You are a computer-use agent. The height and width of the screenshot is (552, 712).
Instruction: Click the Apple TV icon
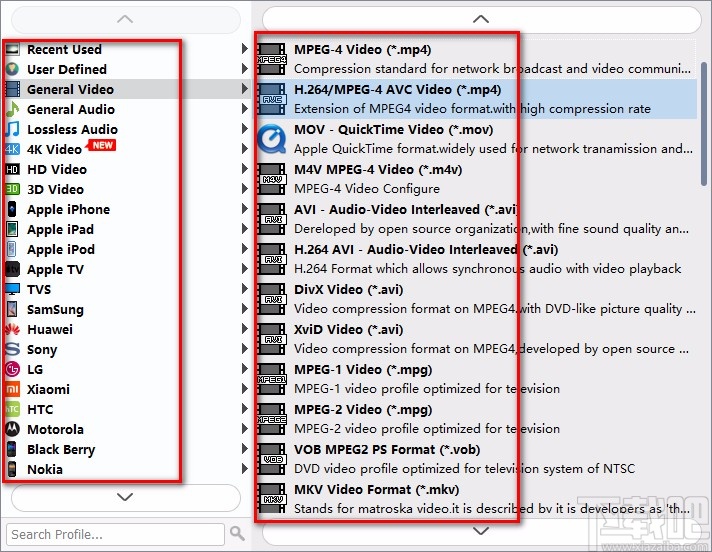coord(12,269)
